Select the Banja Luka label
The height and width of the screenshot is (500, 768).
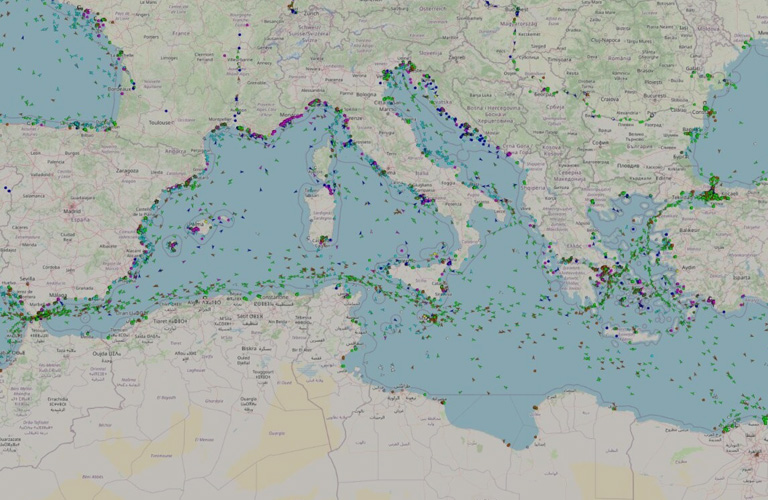coord(480,95)
